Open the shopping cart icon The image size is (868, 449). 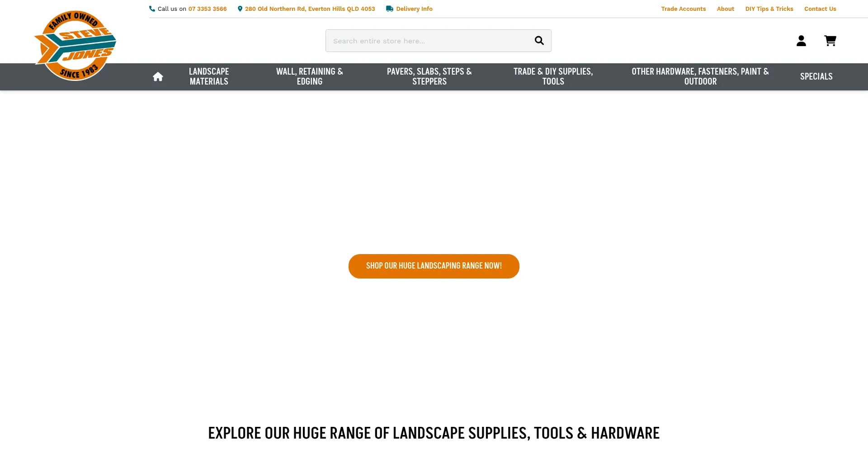pos(830,41)
